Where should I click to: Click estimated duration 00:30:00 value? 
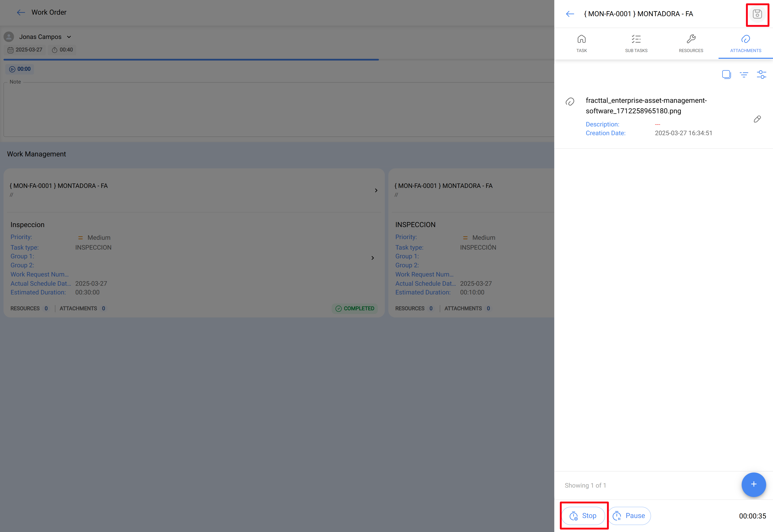point(87,292)
